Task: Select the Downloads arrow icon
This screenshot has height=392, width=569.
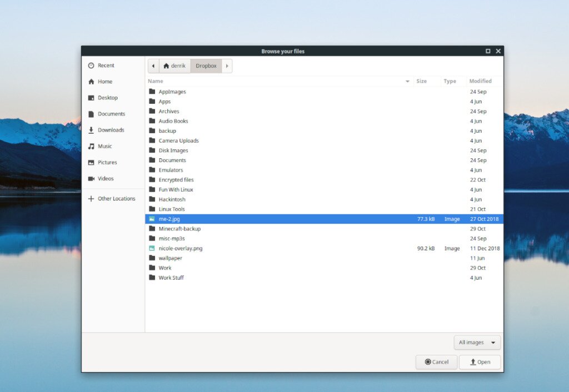Action: tap(91, 130)
